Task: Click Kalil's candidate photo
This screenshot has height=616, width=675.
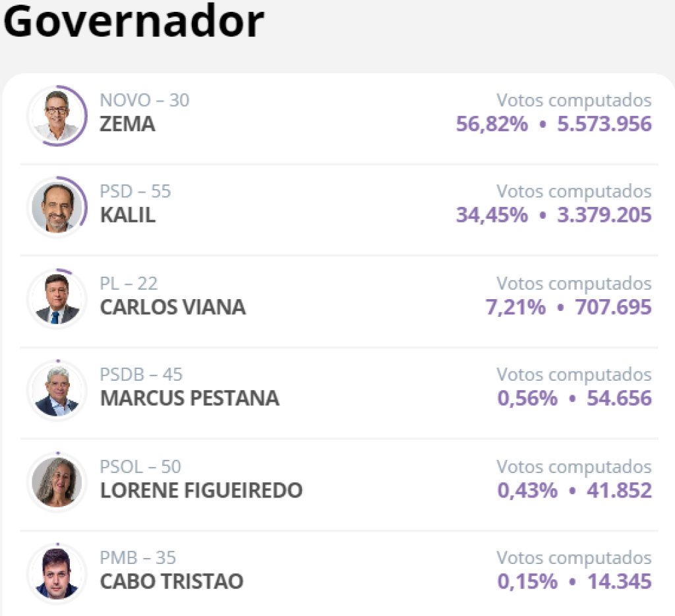Action: tap(57, 207)
